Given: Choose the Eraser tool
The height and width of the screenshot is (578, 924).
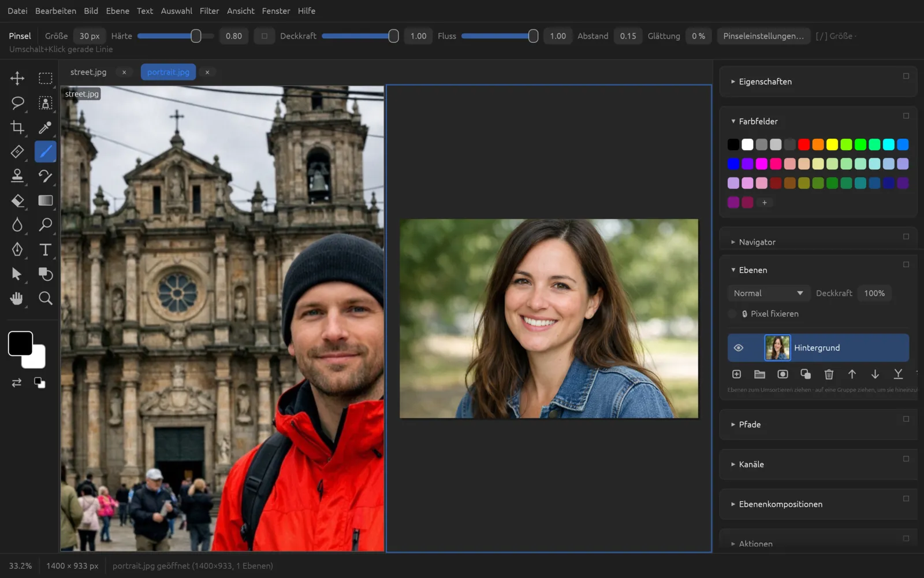Looking at the screenshot, I should 17,201.
